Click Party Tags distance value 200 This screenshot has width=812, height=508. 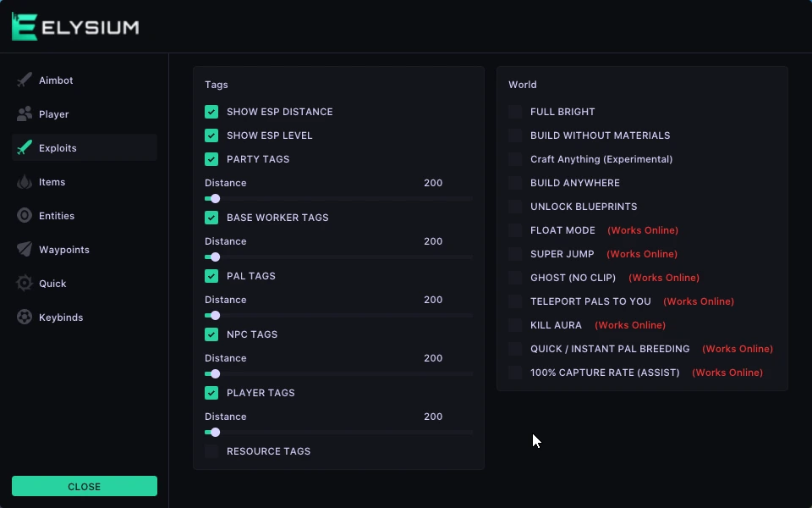[x=433, y=183]
